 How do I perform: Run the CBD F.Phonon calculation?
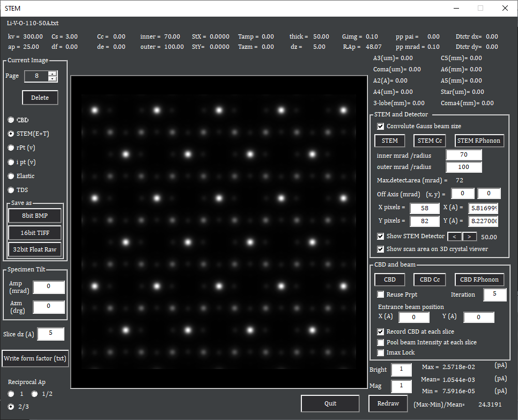[479, 279]
